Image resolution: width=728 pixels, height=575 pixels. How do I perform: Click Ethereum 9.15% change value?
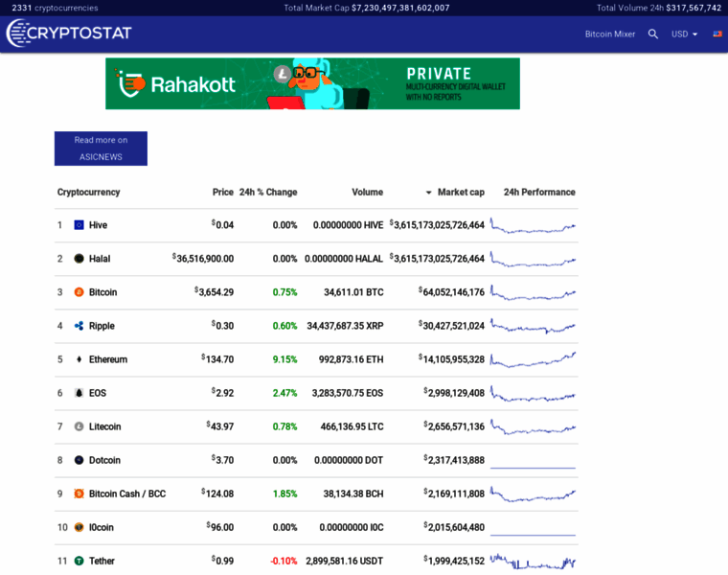coord(284,359)
